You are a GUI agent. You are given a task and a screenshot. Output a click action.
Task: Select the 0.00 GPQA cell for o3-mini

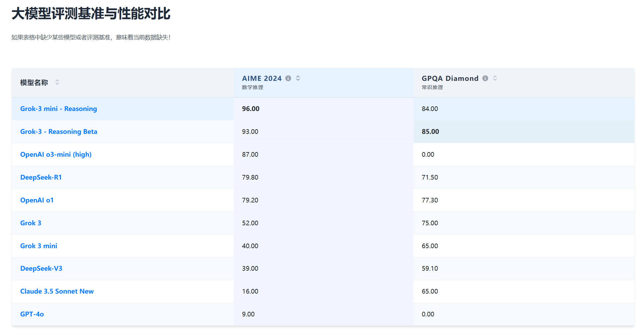click(524, 154)
